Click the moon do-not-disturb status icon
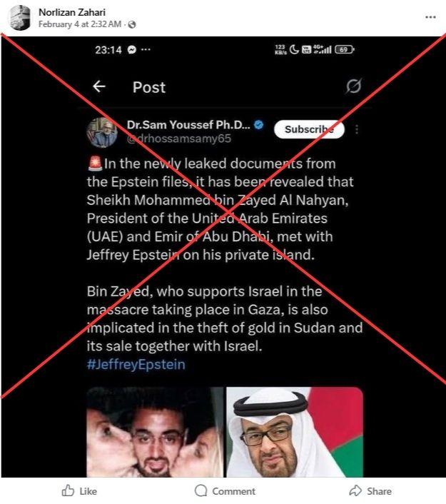 pyautogui.click(x=294, y=49)
